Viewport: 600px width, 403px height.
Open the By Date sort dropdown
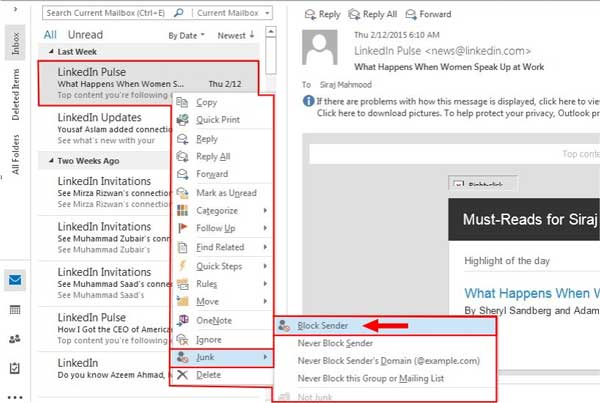point(186,36)
